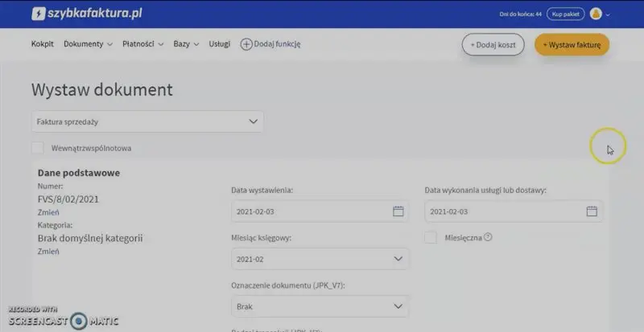Open the Dokumenty menu
The image size is (644, 332).
click(x=87, y=44)
